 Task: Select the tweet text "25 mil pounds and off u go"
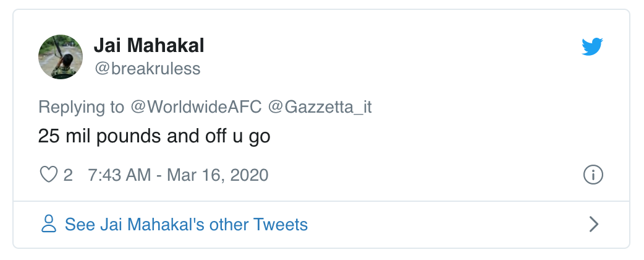point(154,136)
